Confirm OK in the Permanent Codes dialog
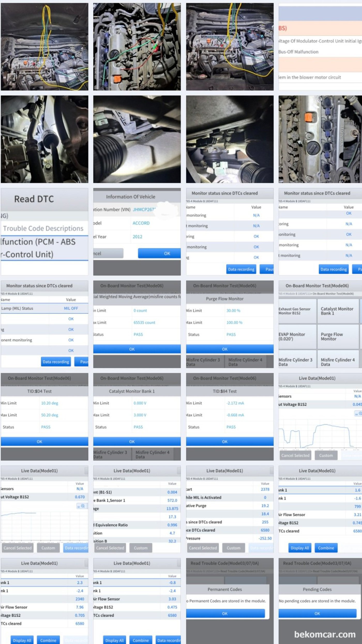 click(225, 613)
